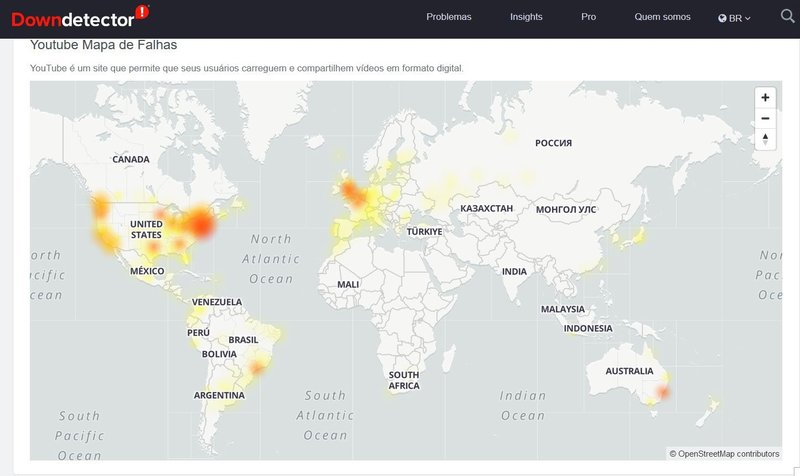The height and width of the screenshot is (476, 800).
Task: Zoom in with the map plus button
Action: pyautogui.click(x=765, y=97)
